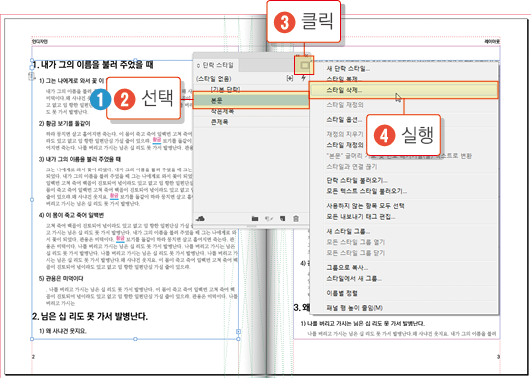
Task: Select the 큰제목 paragraph style
Action: [251, 122]
